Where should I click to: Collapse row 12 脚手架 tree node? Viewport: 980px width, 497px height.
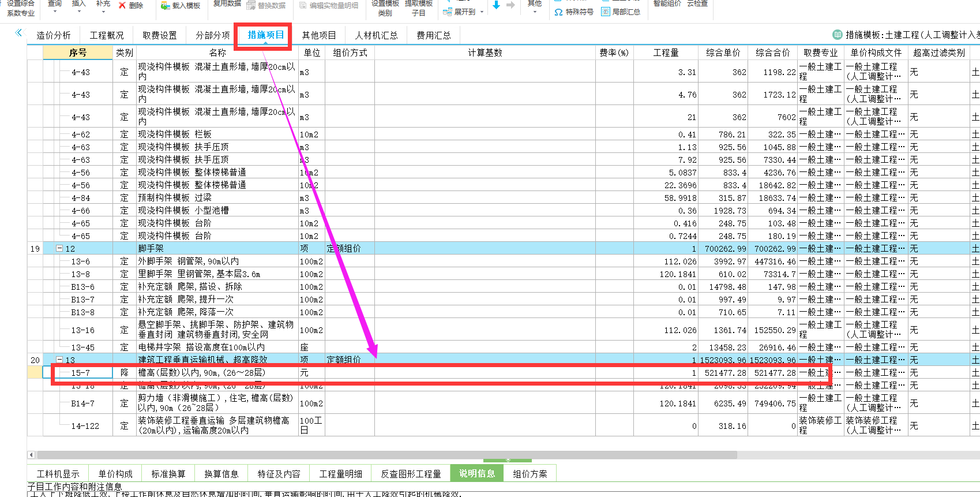59,248
